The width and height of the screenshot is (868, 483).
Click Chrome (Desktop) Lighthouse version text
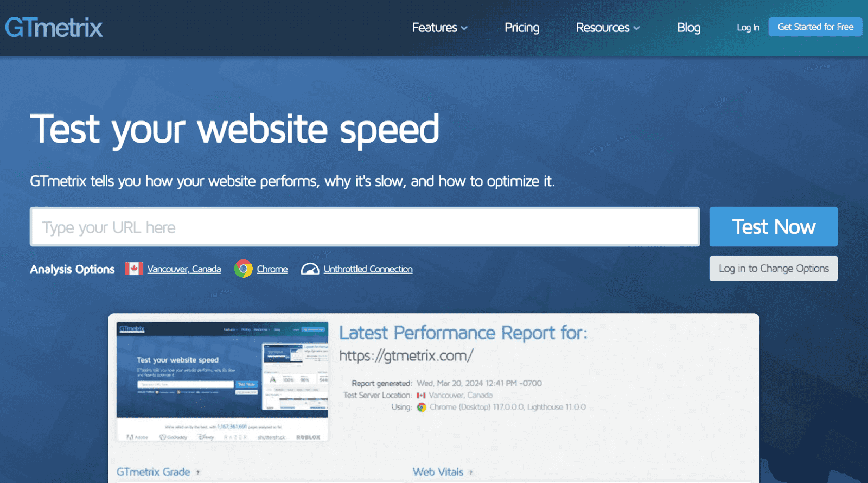pyautogui.click(x=508, y=408)
